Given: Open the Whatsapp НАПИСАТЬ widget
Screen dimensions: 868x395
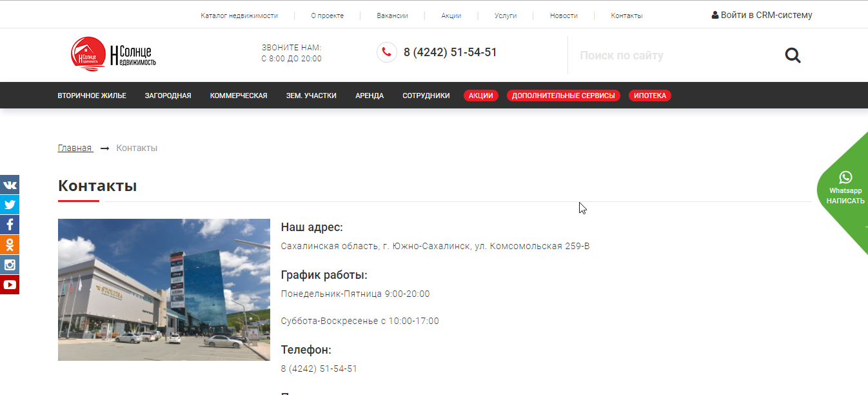Looking at the screenshot, I should [845, 190].
